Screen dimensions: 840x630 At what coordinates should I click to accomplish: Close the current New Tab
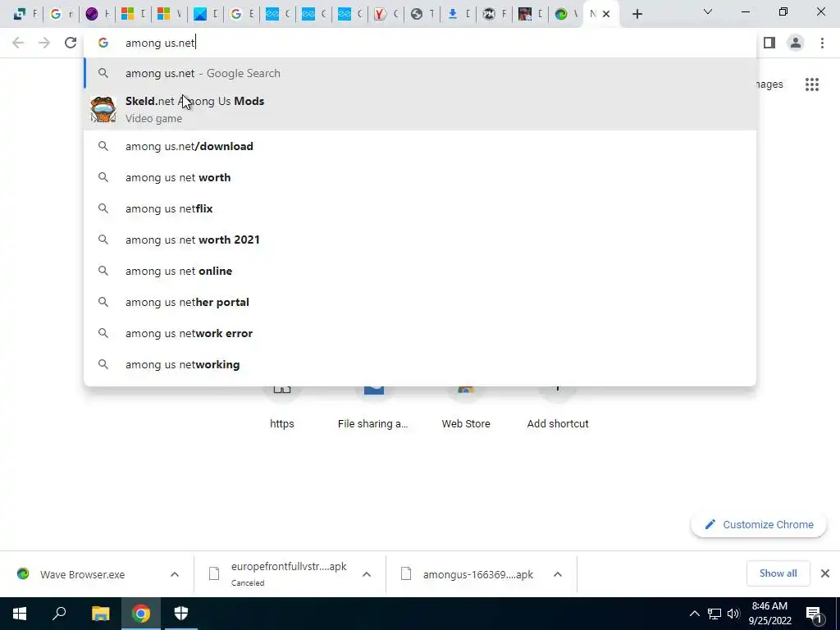(606, 15)
